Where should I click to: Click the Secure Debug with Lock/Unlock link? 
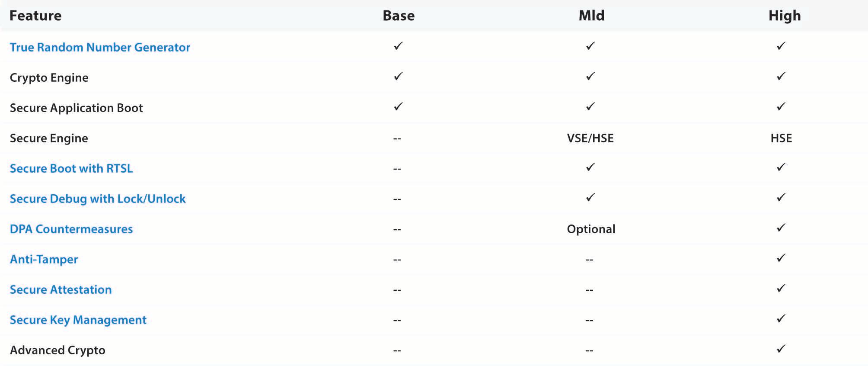[x=98, y=199]
